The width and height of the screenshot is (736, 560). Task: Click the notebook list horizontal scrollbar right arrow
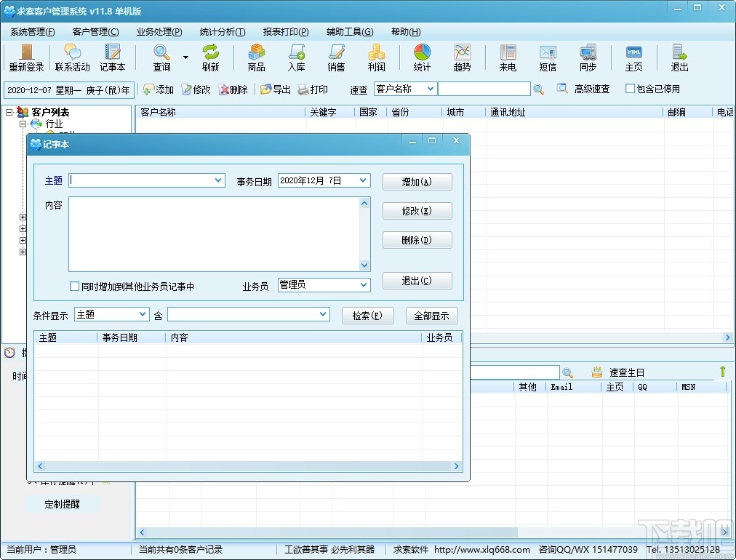pos(456,466)
